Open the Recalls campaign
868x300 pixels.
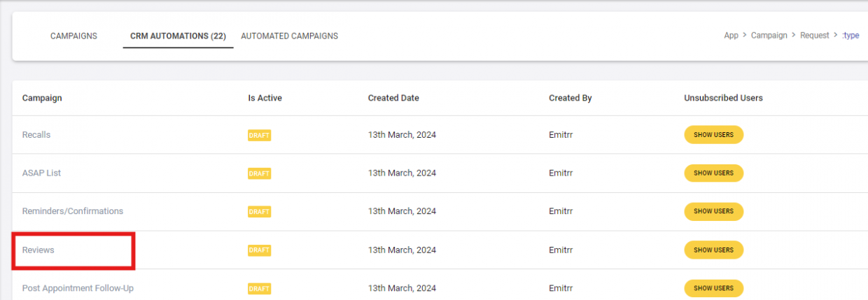point(36,135)
